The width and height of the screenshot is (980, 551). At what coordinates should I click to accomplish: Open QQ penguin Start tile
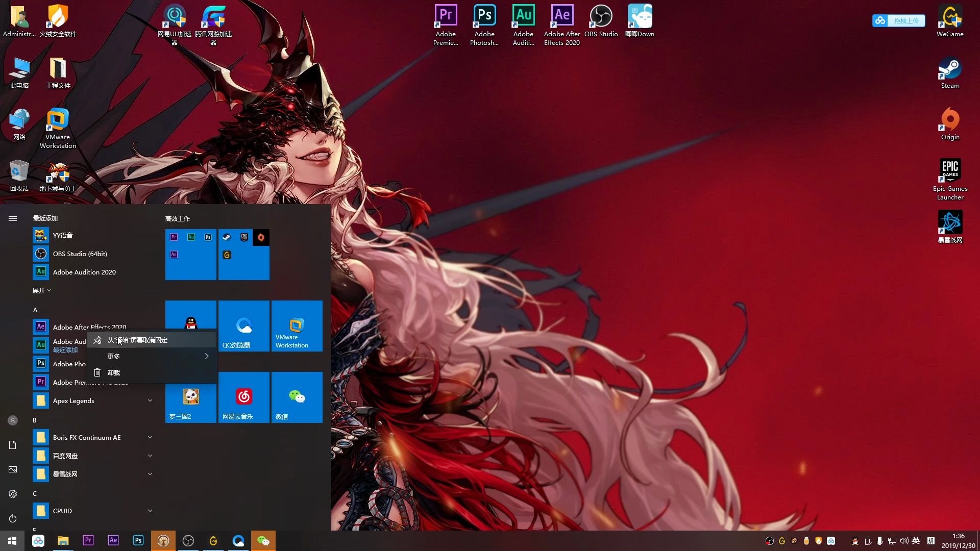tap(191, 315)
